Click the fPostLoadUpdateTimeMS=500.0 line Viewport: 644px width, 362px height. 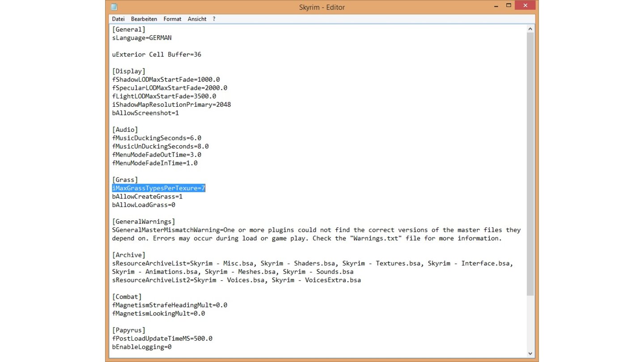coord(162,339)
